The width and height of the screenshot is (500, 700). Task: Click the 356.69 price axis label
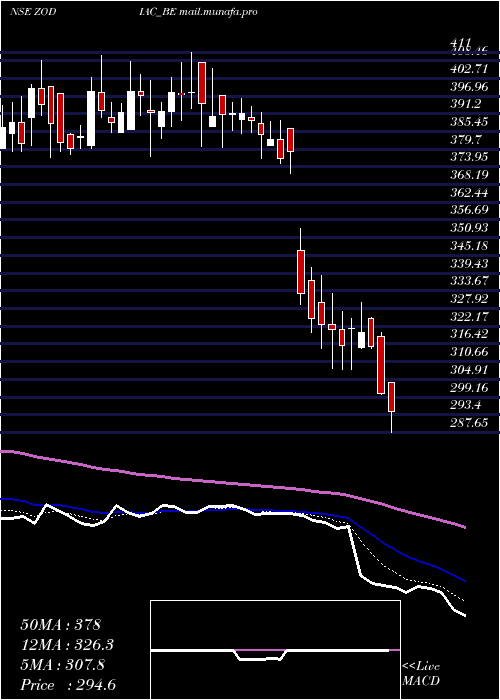[x=469, y=210]
